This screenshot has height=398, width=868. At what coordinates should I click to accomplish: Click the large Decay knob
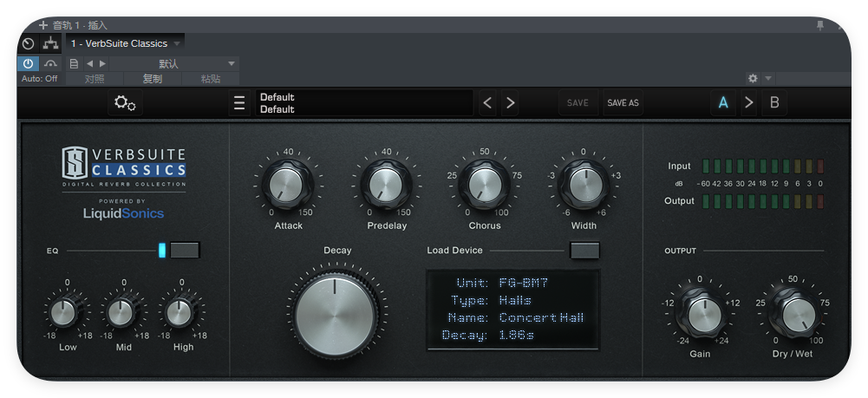tap(335, 315)
